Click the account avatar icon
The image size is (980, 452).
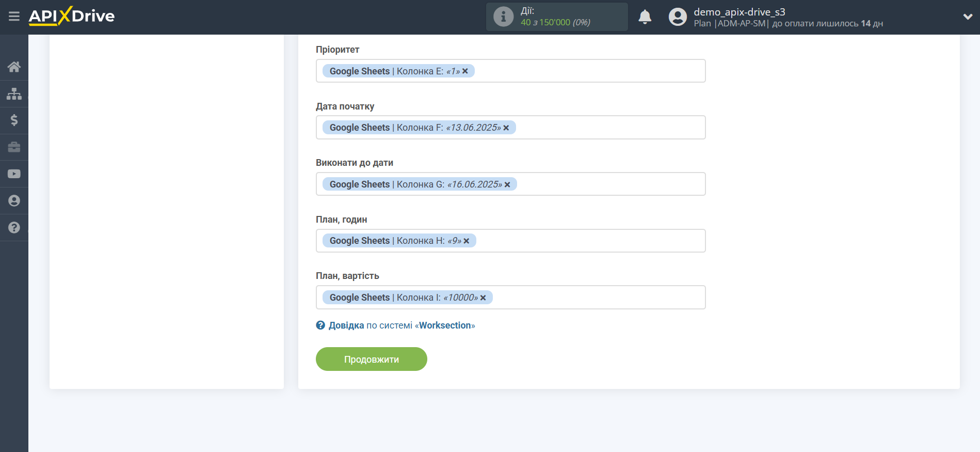pos(678,17)
